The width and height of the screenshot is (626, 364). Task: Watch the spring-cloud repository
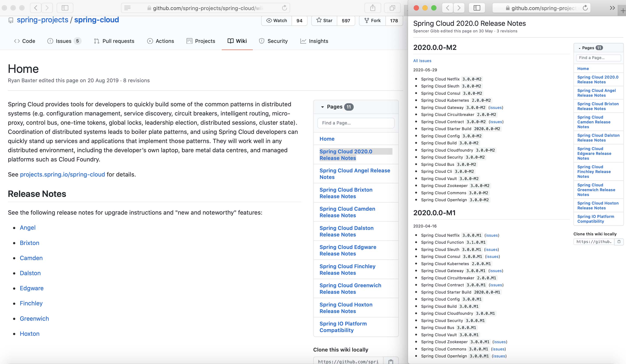click(x=276, y=21)
